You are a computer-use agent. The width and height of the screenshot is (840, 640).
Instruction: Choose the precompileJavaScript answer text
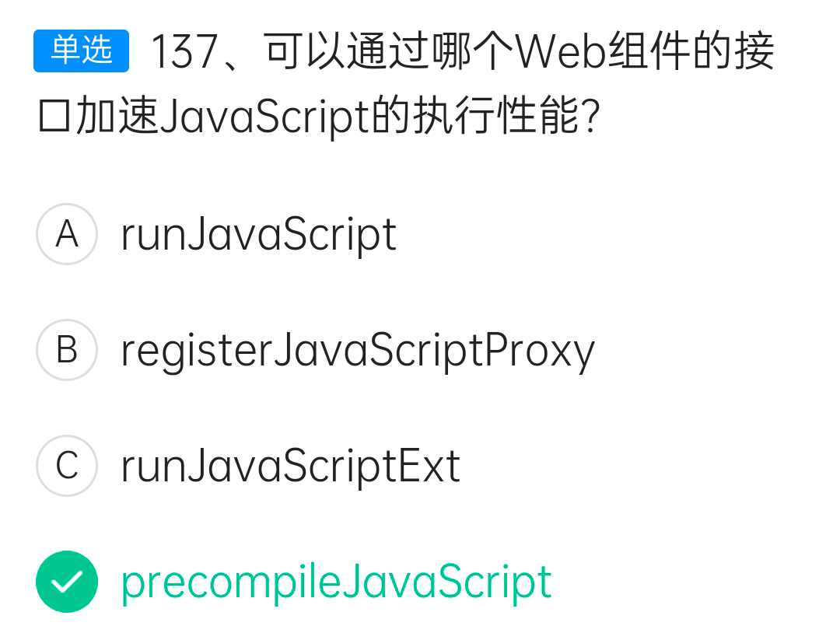coord(337,582)
